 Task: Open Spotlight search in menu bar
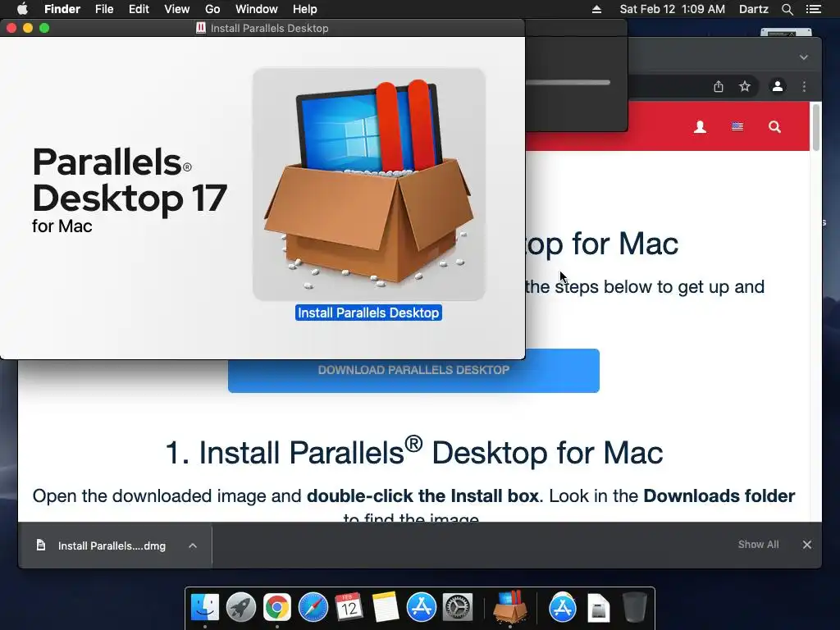point(787,9)
